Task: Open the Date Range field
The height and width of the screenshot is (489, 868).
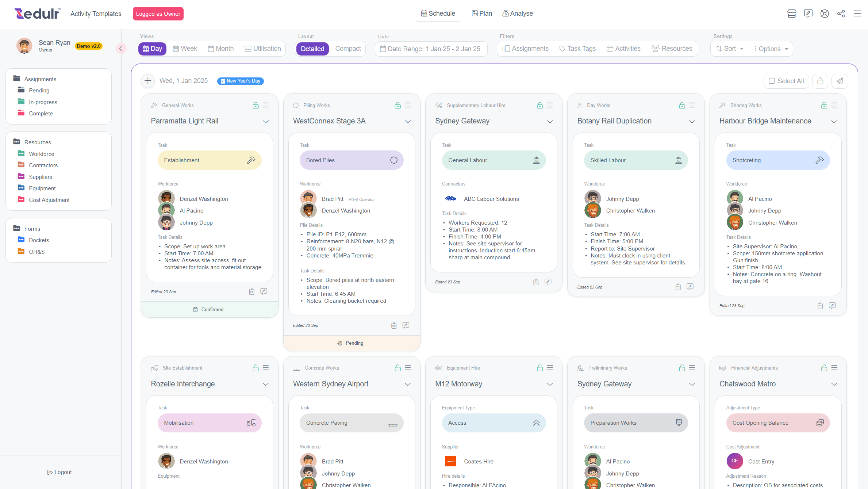Action: tap(430, 49)
